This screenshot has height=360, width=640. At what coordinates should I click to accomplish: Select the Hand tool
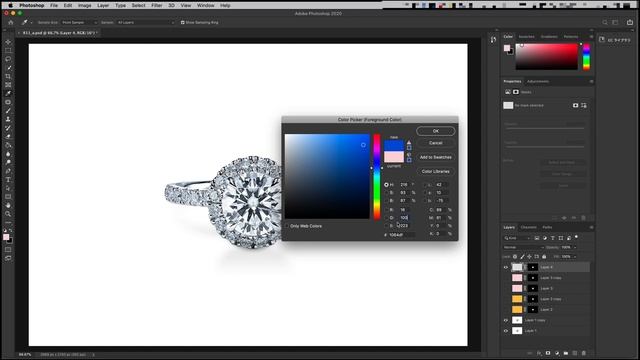point(8,205)
